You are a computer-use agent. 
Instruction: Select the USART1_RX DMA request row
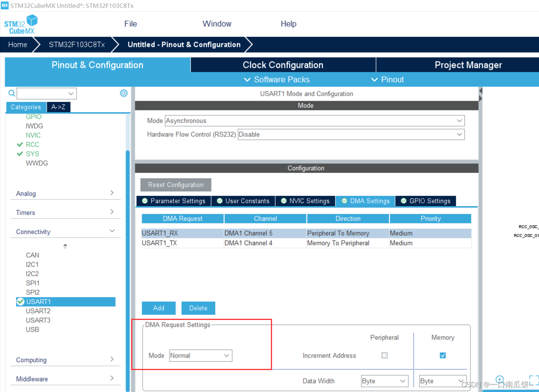pyautogui.click(x=306, y=233)
